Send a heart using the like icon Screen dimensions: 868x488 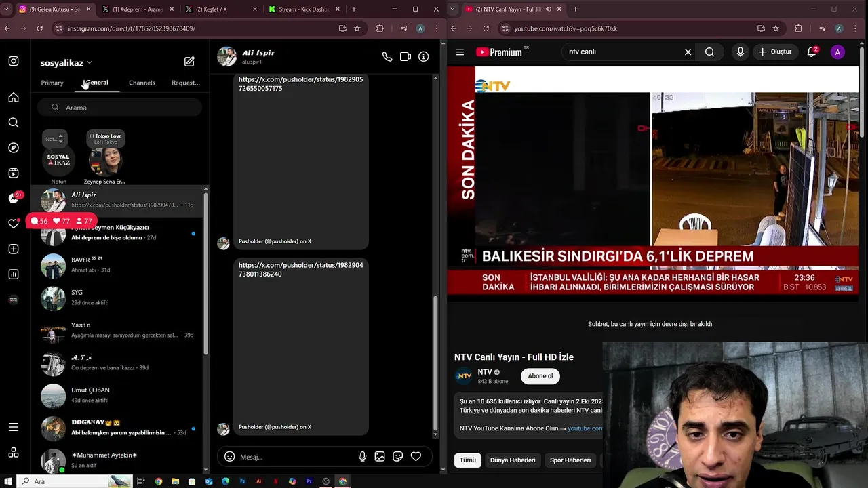point(416,457)
